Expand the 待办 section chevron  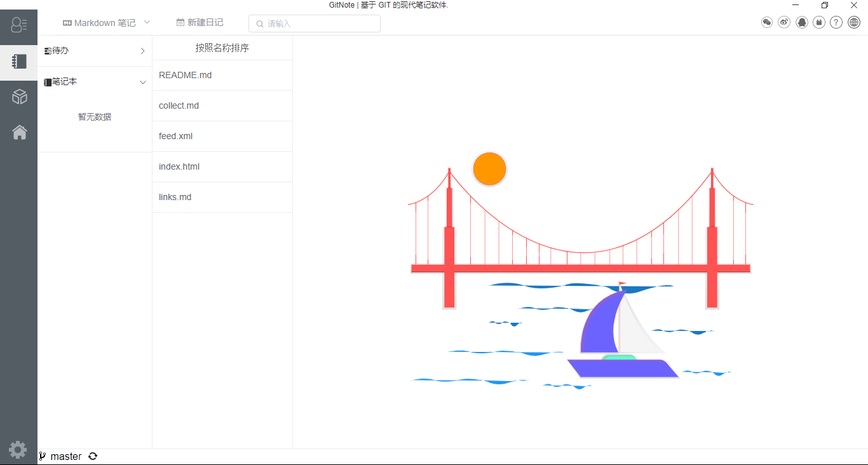(x=143, y=51)
